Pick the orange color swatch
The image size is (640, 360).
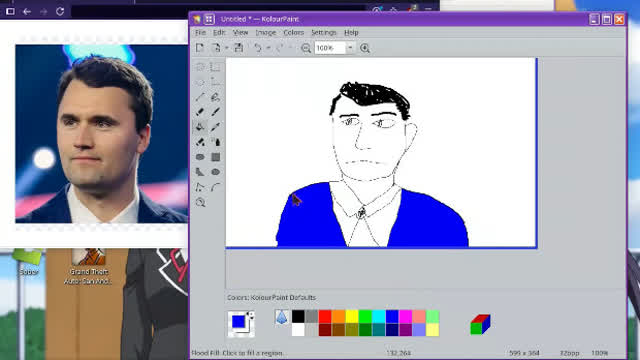click(338, 316)
